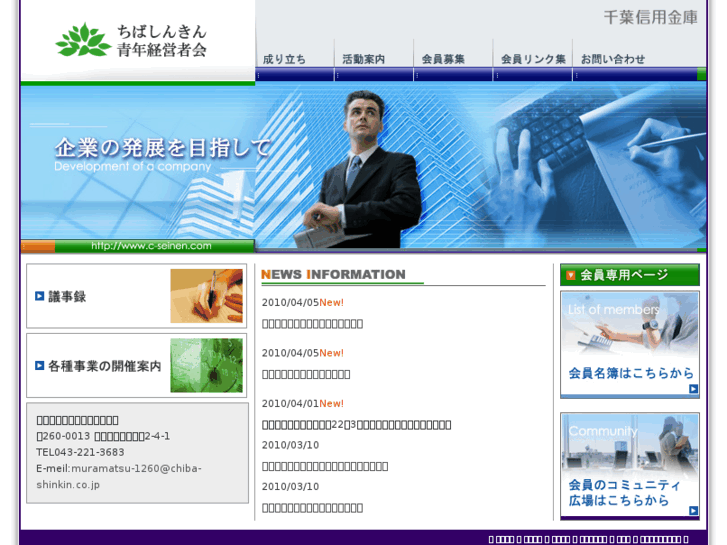Image resolution: width=727 pixels, height=545 pixels.
Task: Click the ちばしんきん青年経営者会 logo text
Action: (161, 40)
